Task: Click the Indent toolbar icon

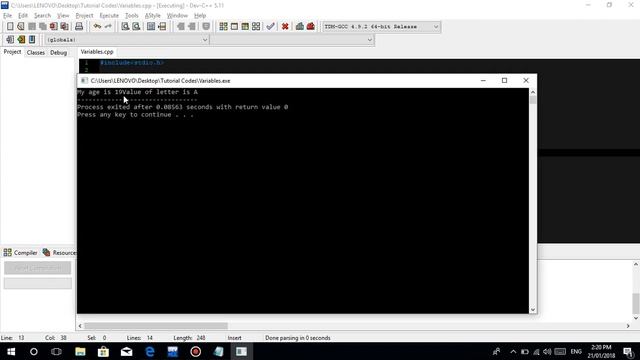Action: 181,27
